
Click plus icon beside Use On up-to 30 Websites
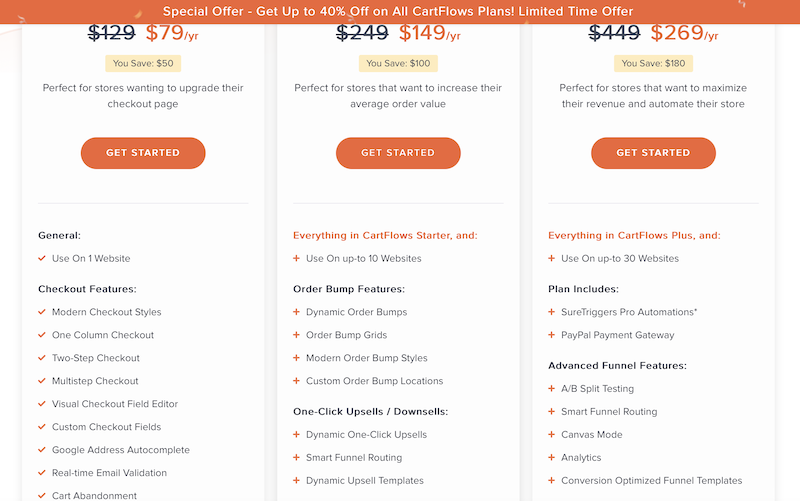coord(552,258)
